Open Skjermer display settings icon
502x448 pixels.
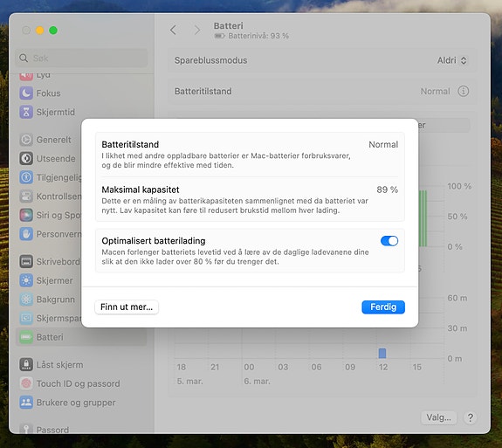tap(26, 280)
